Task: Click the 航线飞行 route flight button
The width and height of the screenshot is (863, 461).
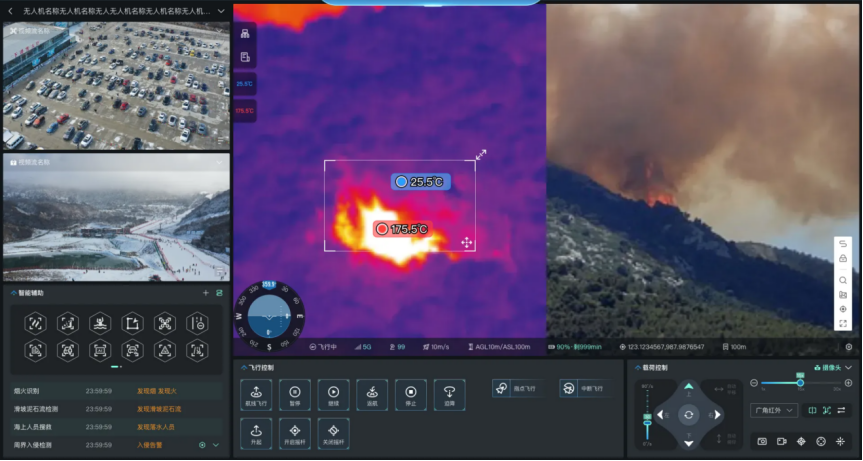Action: pyautogui.click(x=256, y=394)
